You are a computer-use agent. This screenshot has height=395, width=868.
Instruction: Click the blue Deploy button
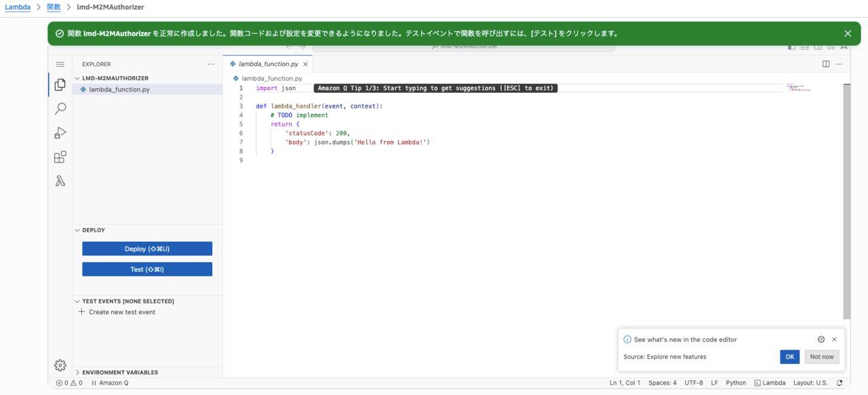pyautogui.click(x=147, y=249)
